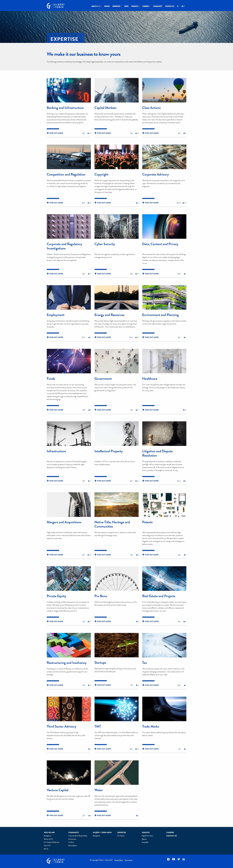The width and height of the screenshot is (233, 868).
Task: Go to News in top navigation
Action: coord(126,6)
